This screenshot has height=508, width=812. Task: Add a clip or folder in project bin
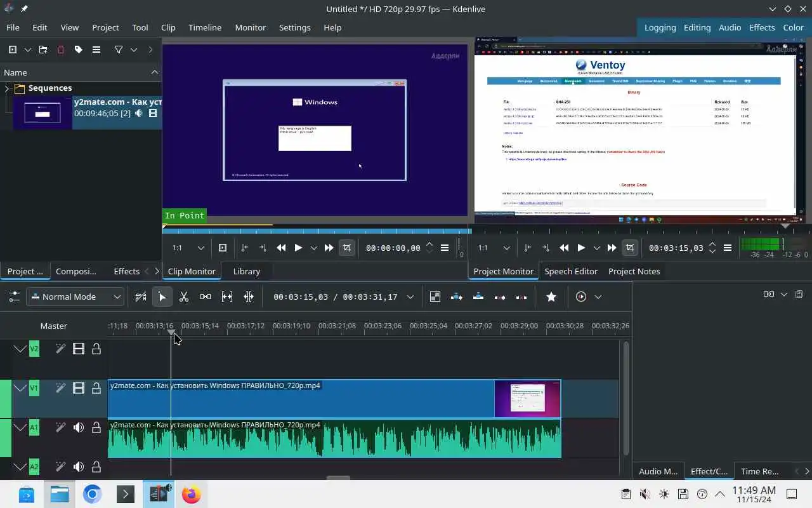13,50
